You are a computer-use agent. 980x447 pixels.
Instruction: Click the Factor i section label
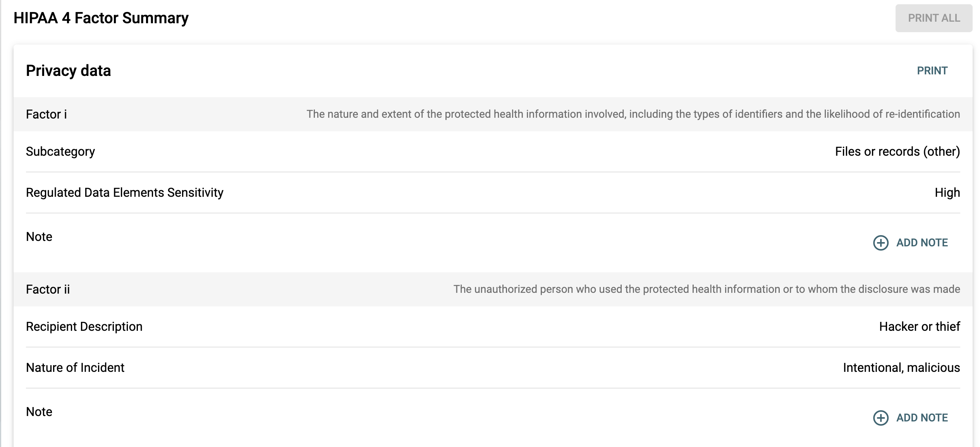46,114
